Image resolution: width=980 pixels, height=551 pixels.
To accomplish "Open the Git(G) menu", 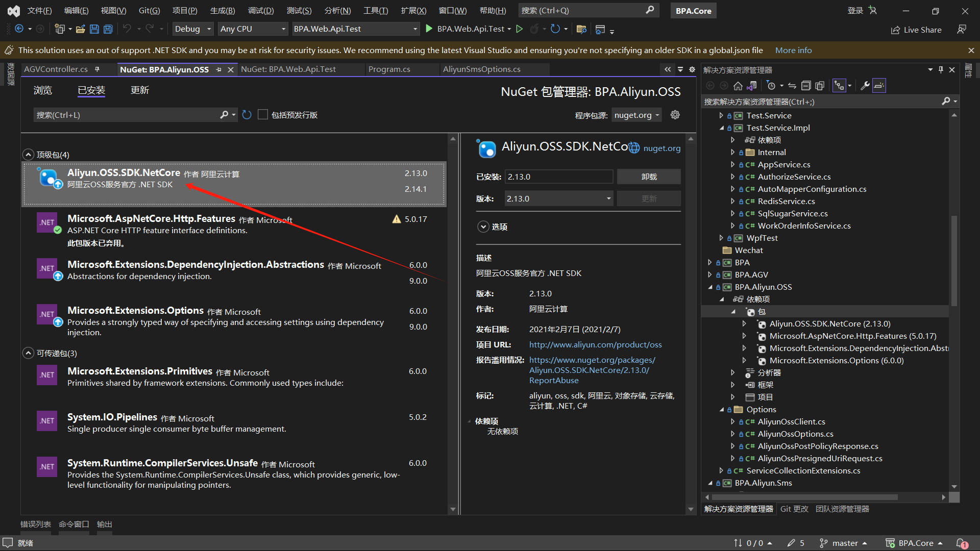I will click(149, 10).
